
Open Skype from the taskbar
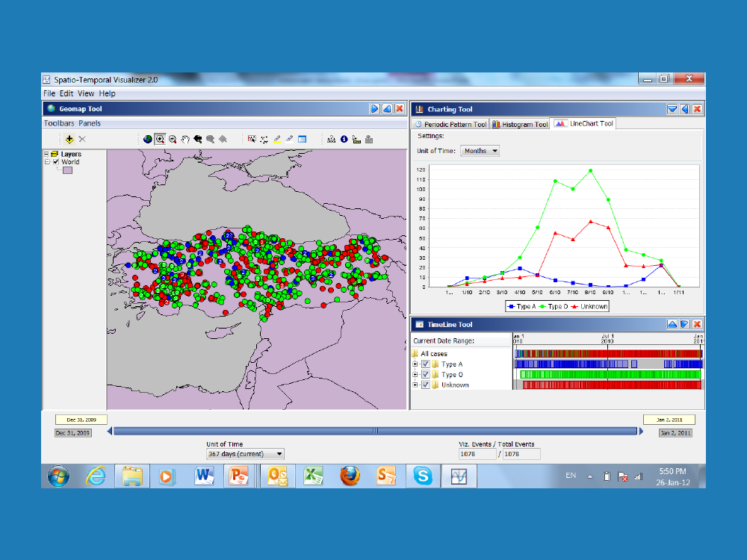pos(422,476)
